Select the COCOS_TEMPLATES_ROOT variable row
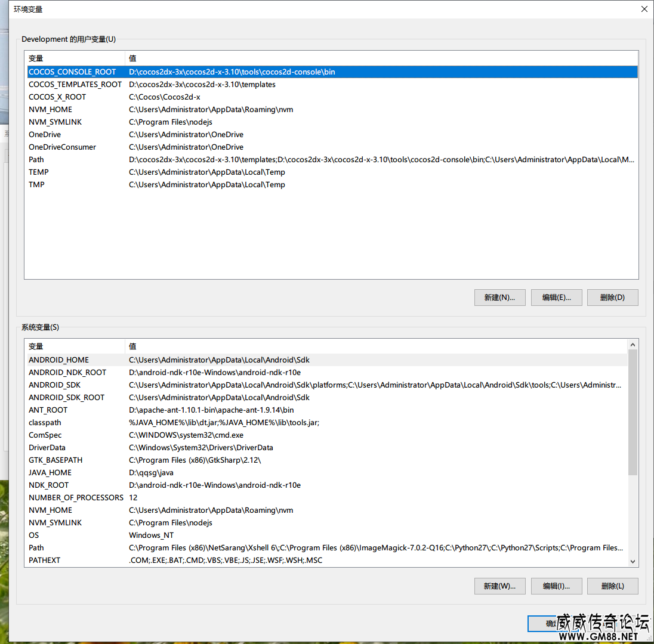This screenshot has height=644, width=654. (75, 85)
